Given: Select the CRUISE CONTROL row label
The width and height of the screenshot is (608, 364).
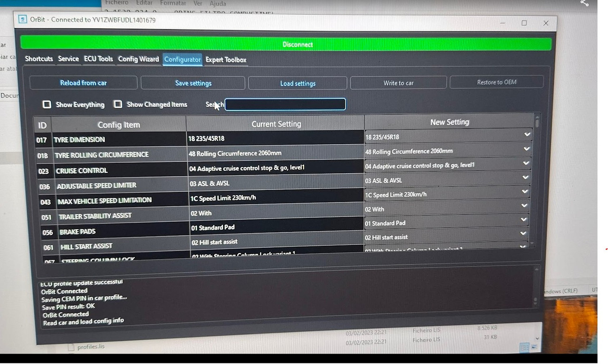Looking at the screenshot, I should 82,170.
